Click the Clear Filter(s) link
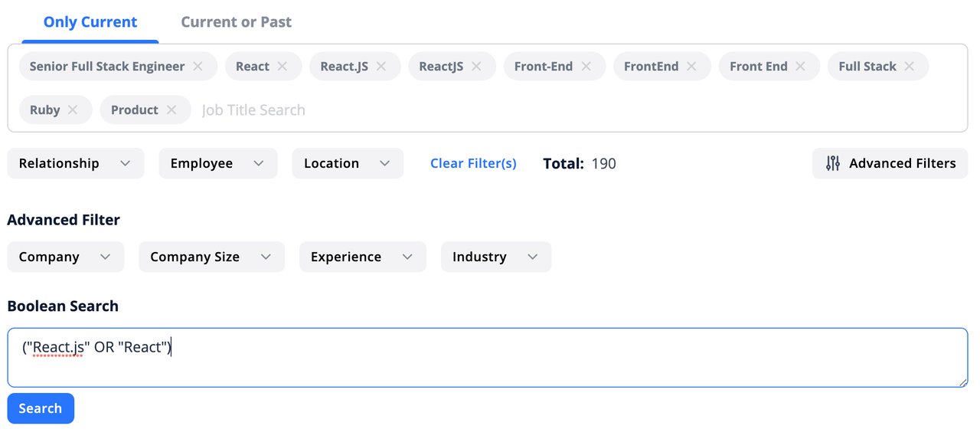Screen dimensions: 980x442 coord(473,164)
